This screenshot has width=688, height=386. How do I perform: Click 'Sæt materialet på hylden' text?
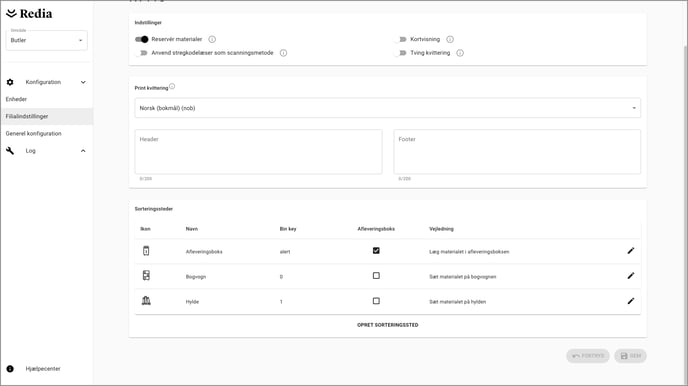(457, 302)
